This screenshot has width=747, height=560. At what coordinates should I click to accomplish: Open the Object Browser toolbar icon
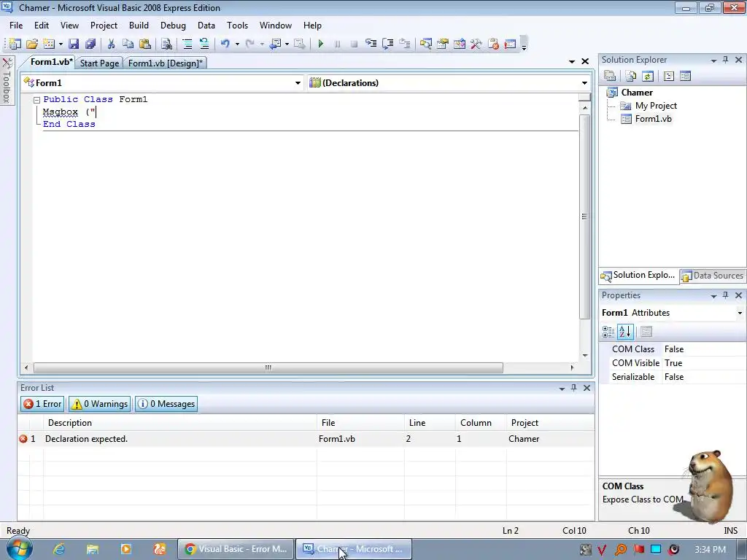[x=460, y=44]
